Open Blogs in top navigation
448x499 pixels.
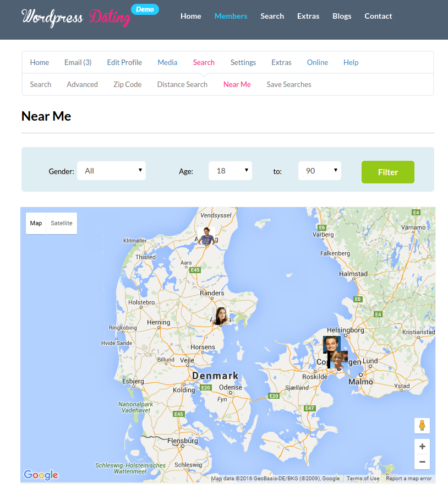tap(342, 16)
